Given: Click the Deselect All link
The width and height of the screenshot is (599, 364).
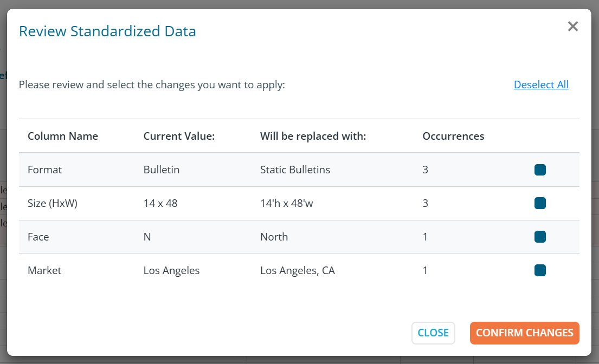Looking at the screenshot, I should (x=540, y=84).
